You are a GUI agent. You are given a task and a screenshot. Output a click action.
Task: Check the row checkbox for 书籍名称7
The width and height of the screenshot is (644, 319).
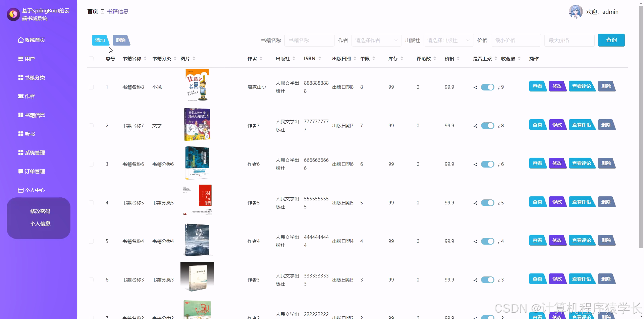91,125
